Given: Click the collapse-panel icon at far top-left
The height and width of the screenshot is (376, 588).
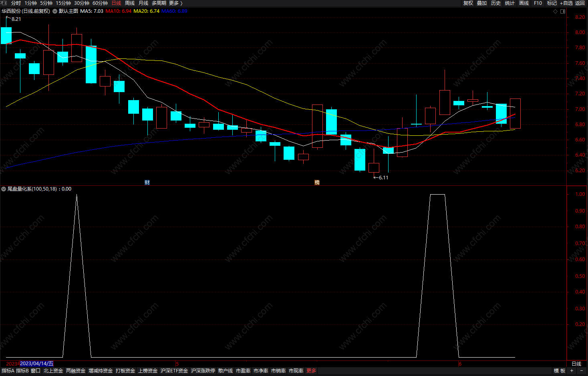Looking at the screenshot, I should point(4,3).
